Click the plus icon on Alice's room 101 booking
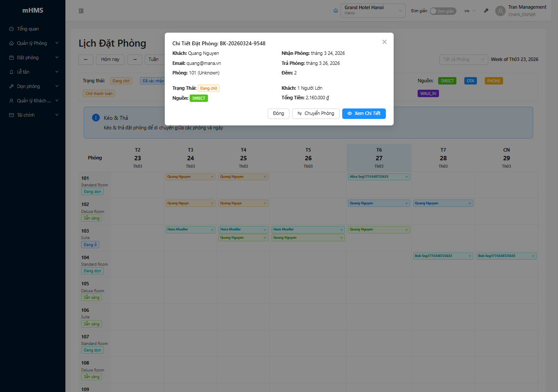This screenshot has height=392, width=558. (x=406, y=177)
